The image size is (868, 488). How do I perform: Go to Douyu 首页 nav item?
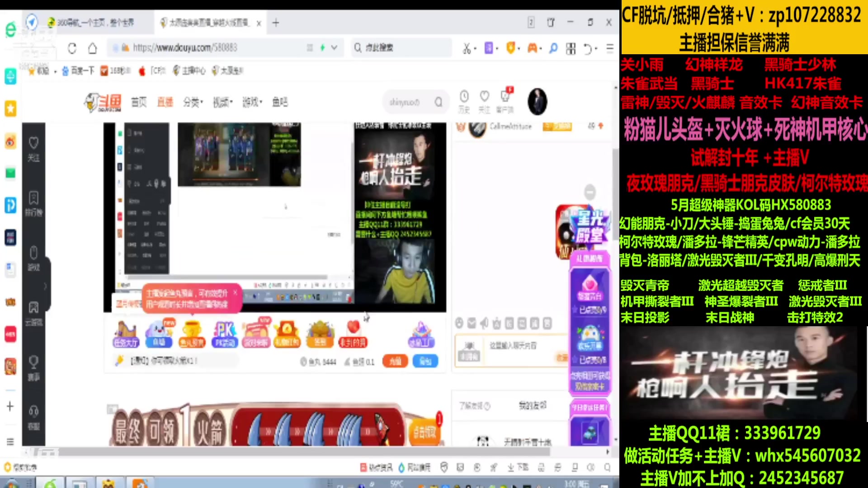[x=139, y=102]
